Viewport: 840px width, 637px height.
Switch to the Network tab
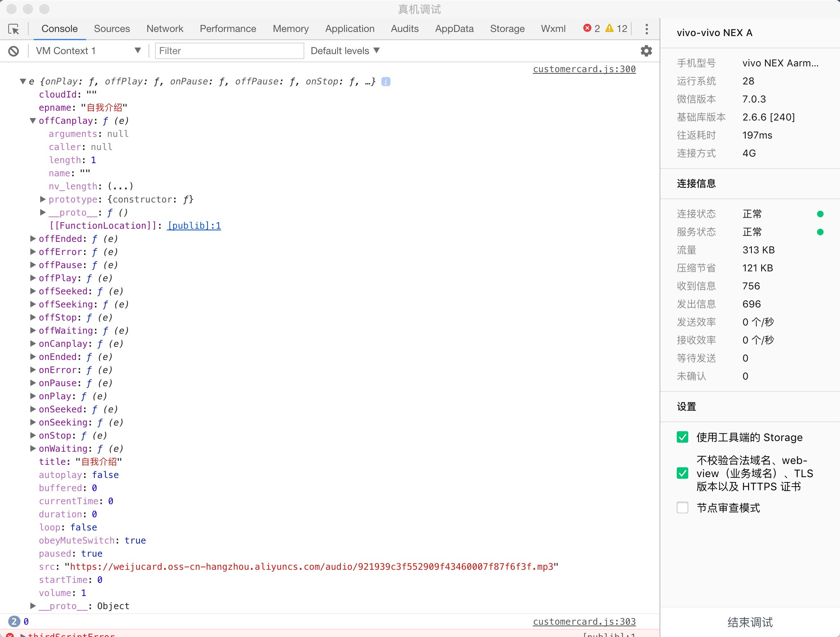[x=164, y=29]
